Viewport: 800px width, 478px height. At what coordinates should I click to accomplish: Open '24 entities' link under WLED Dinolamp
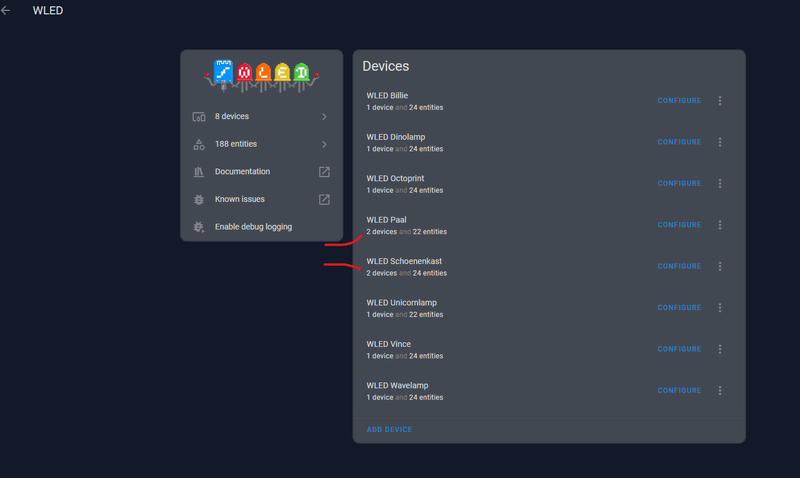point(426,149)
